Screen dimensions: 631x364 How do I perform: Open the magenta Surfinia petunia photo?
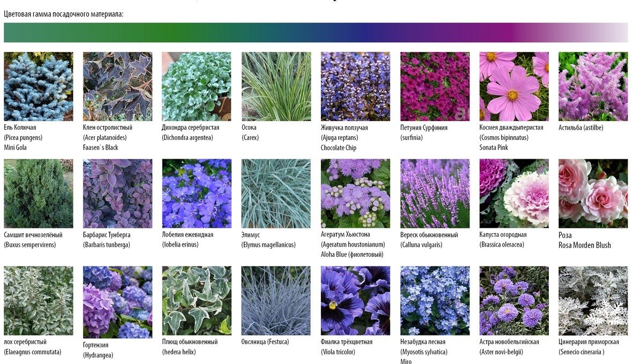point(435,86)
